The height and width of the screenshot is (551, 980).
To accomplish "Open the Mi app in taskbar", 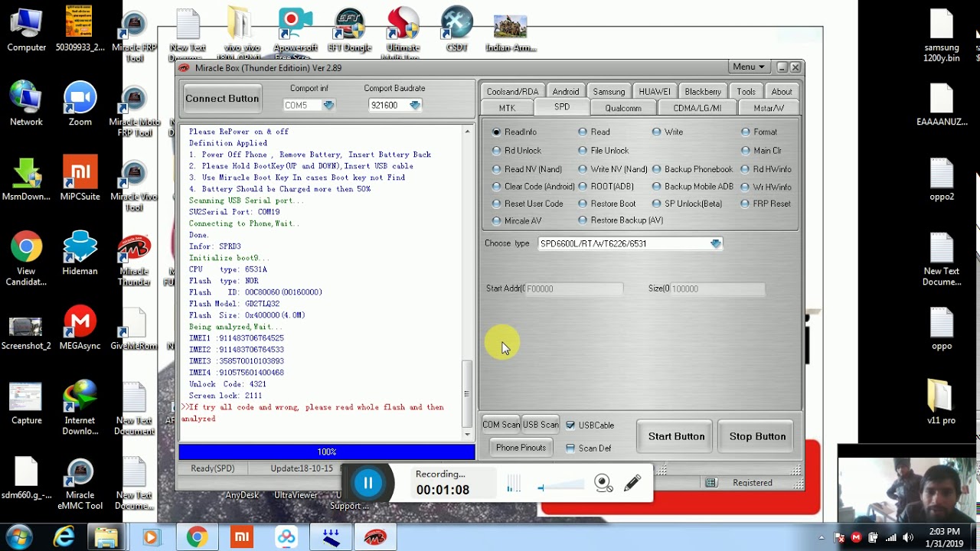I will (242, 537).
